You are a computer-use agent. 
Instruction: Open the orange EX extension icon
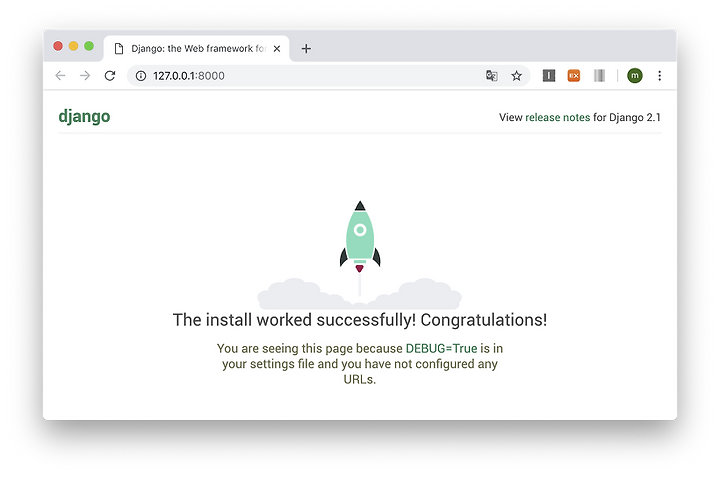[574, 76]
